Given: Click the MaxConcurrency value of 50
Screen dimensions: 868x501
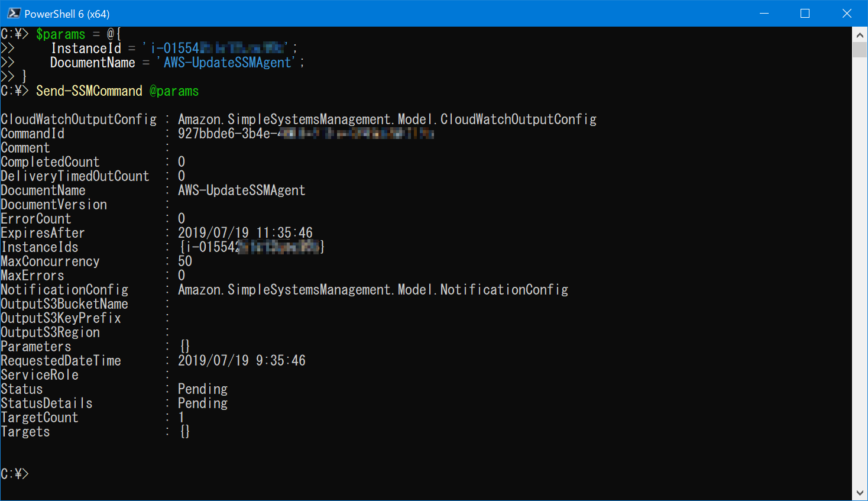Looking at the screenshot, I should (x=184, y=261).
